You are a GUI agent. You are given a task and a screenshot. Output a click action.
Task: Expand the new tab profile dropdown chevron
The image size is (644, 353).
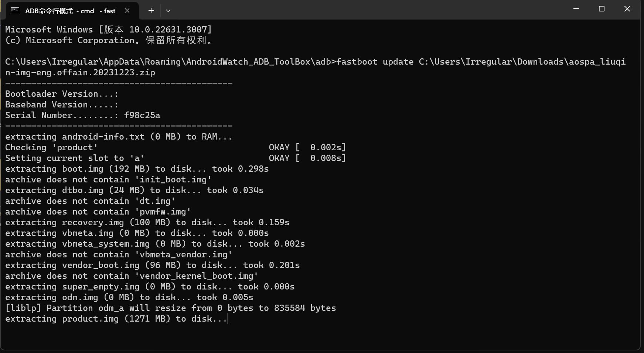click(168, 11)
